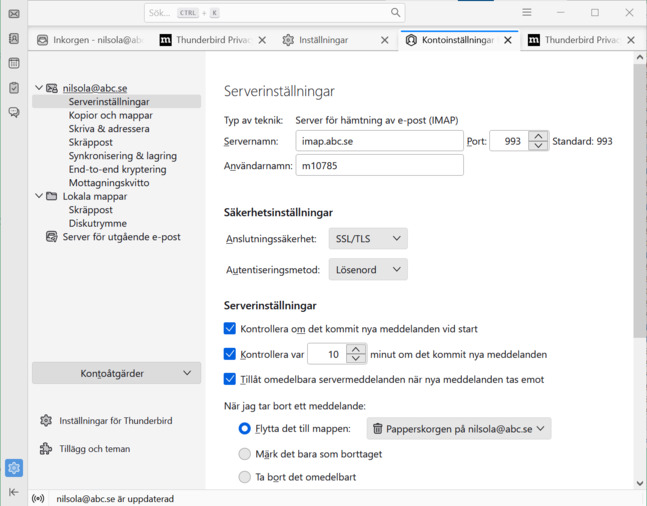The height and width of the screenshot is (506, 647).
Task: Click the outgoing server icon in tree
Action: 52,237
